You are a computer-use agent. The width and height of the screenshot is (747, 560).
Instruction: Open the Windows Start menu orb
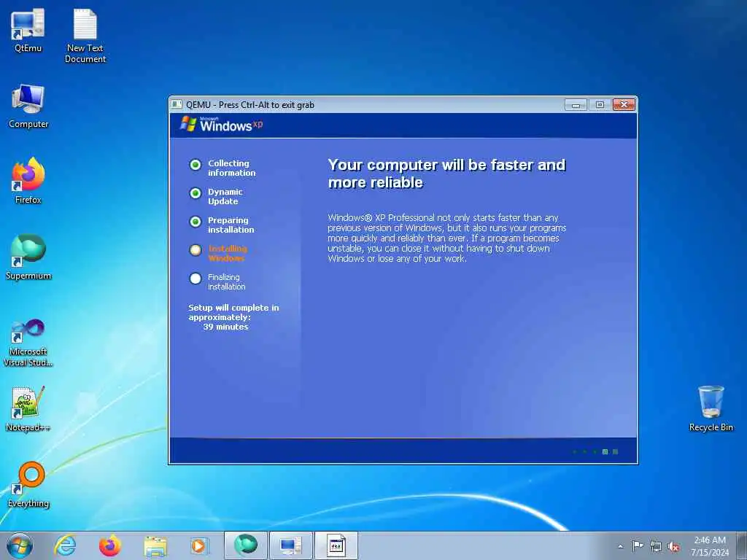20,545
